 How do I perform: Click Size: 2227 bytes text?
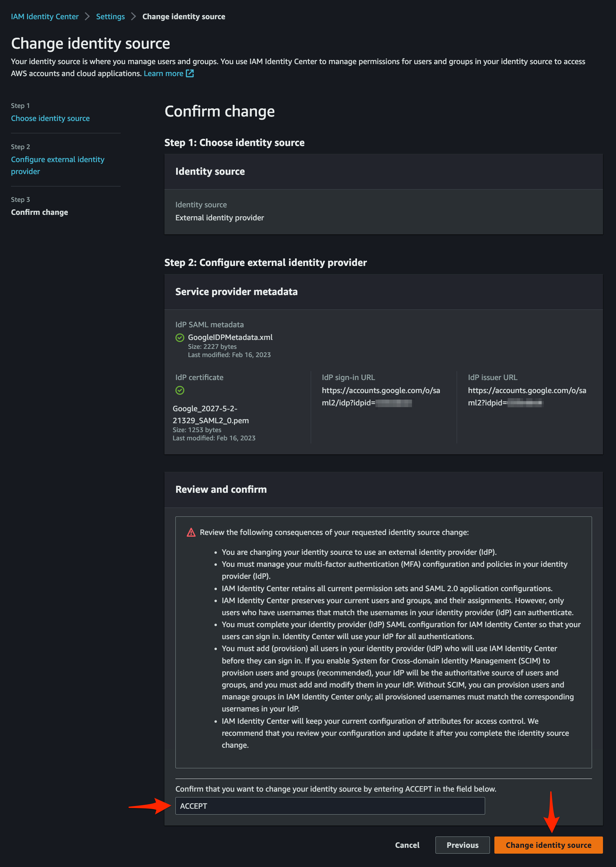point(212,346)
